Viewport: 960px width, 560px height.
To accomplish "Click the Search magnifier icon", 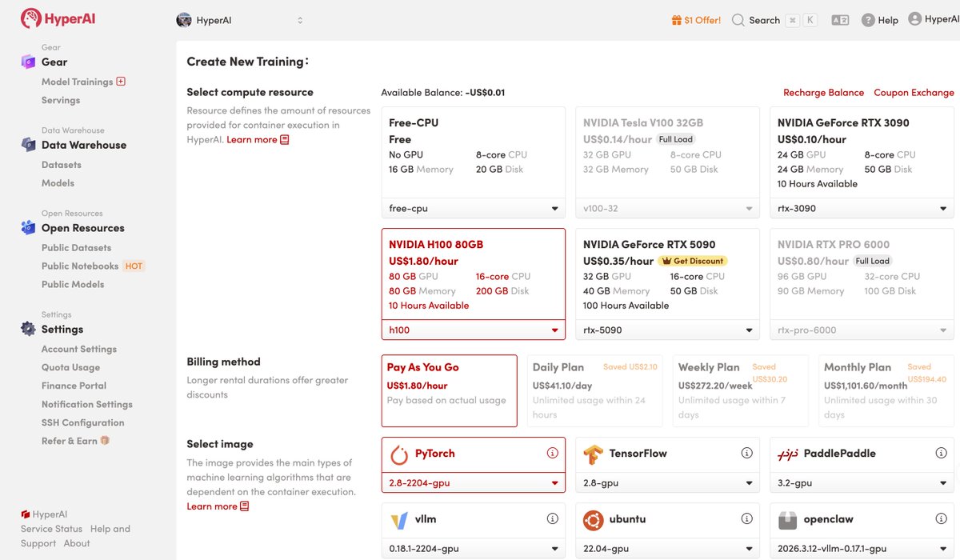I will 738,20.
